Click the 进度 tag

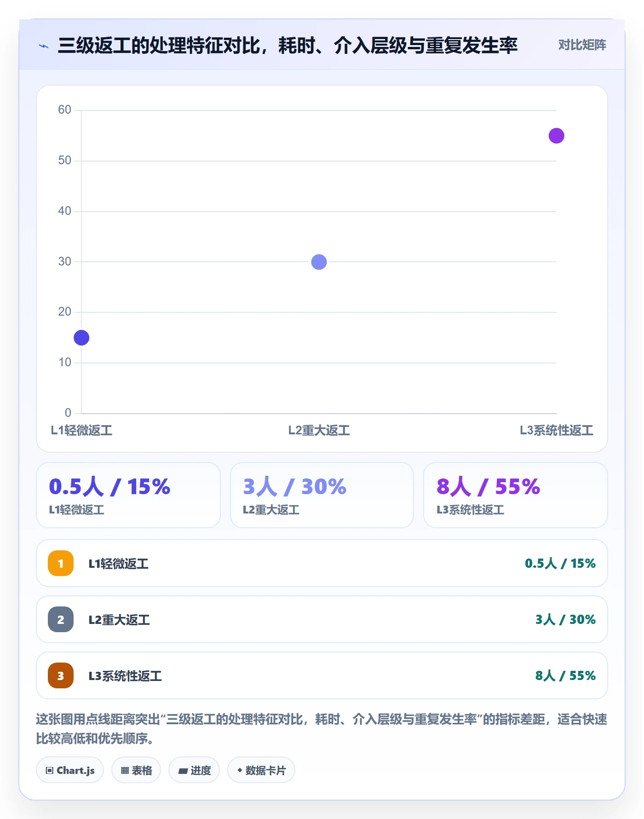click(x=194, y=770)
